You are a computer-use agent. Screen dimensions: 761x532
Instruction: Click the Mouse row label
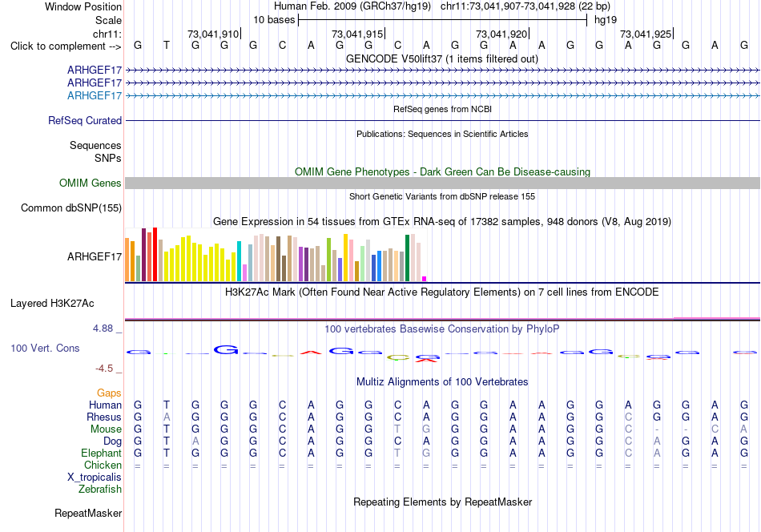point(106,429)
